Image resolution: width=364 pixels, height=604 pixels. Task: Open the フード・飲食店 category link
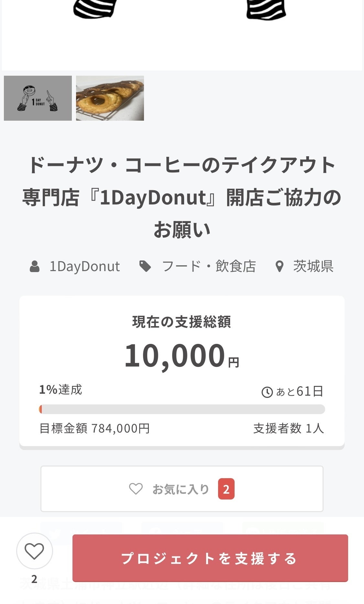pos(209,266)
